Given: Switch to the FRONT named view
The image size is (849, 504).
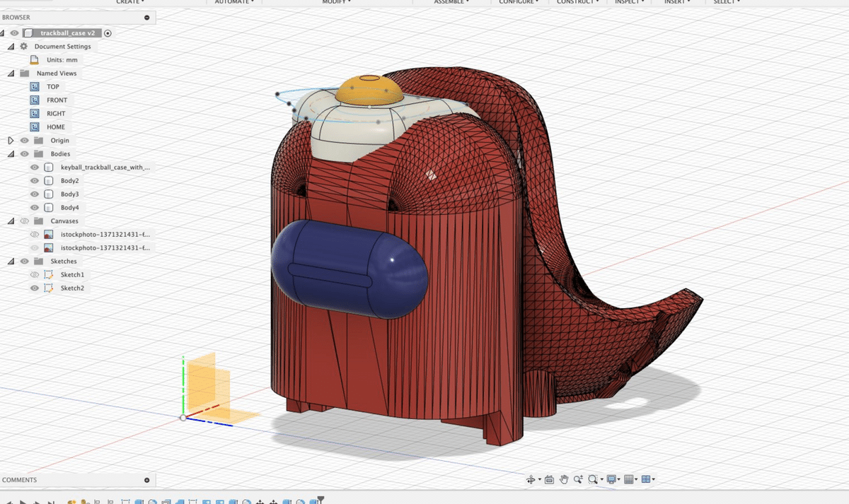Looking at the screenshot, I should [x=57, y=100].
